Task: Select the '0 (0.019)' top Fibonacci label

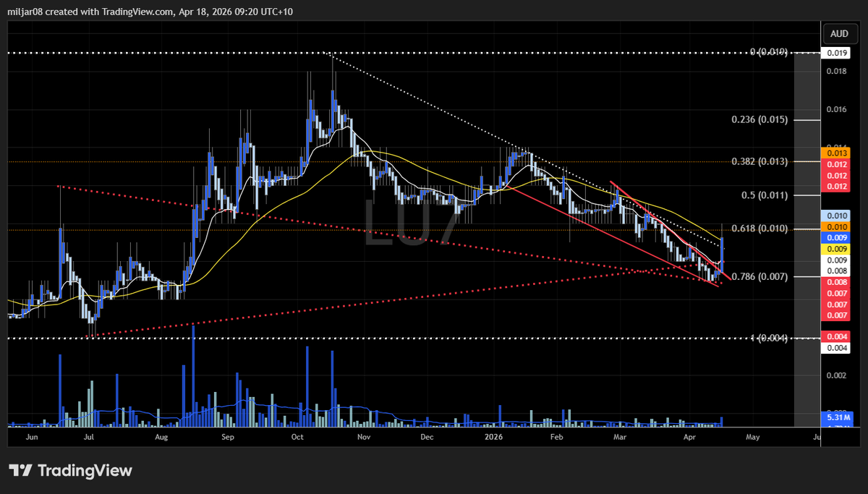Action: click(x=769, y=52)
